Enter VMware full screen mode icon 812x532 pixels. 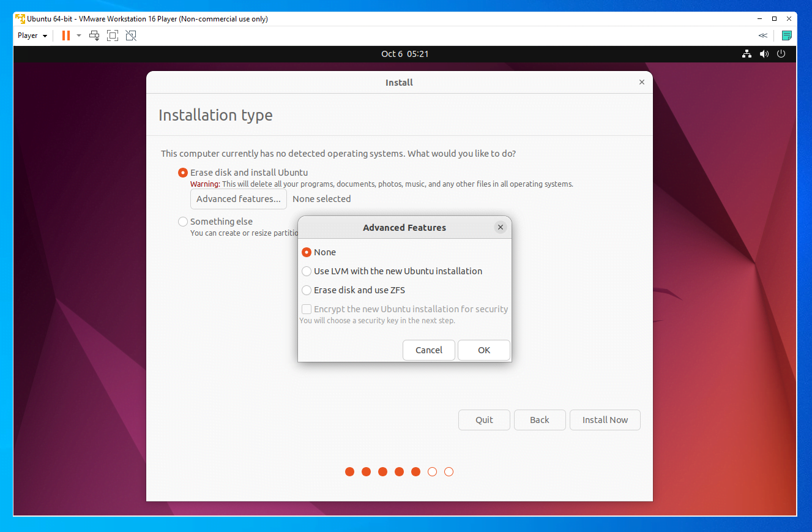click(x=113, y=36)
